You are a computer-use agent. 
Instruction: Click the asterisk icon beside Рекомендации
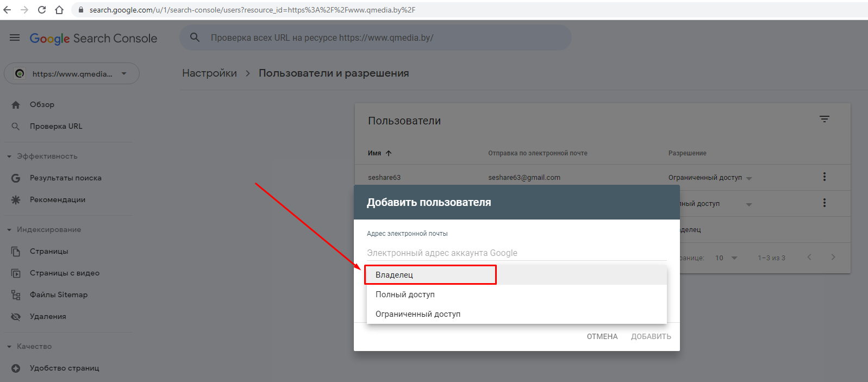(16, 199)
